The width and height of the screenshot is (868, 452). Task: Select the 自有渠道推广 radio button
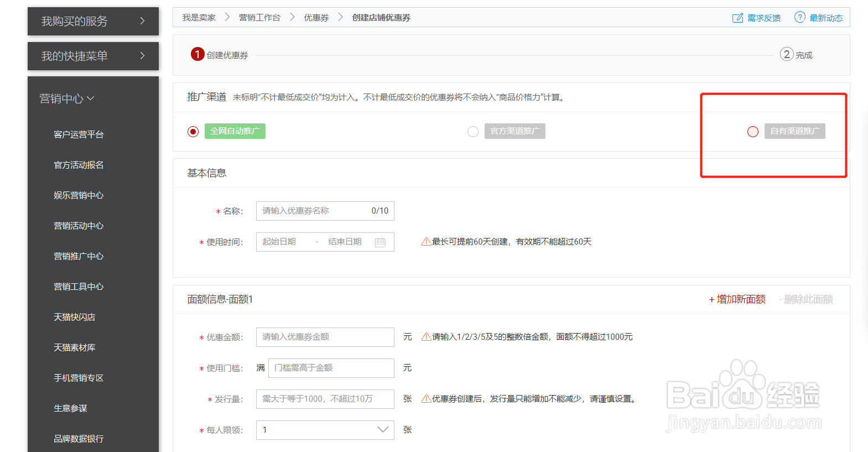(753, 132)
